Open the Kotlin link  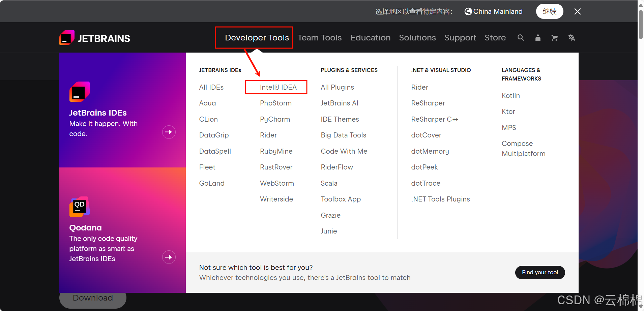click(x=511, y=96)
